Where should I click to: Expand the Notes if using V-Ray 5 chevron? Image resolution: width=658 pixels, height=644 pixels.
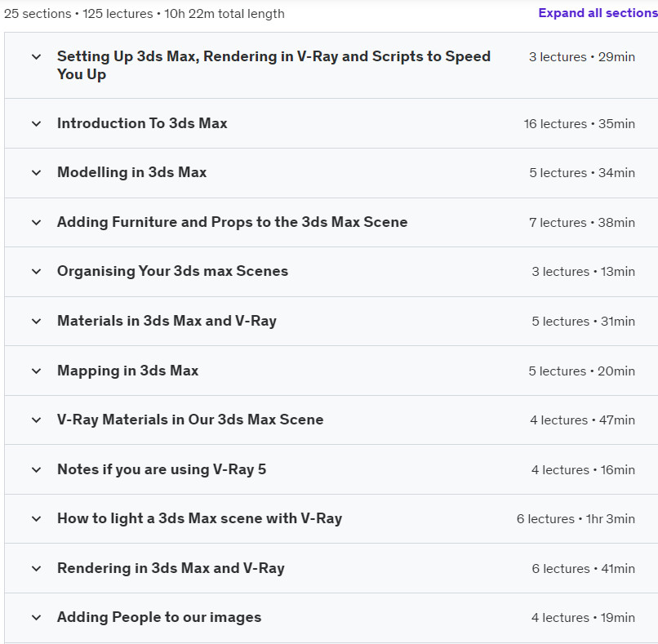[37, 470]
